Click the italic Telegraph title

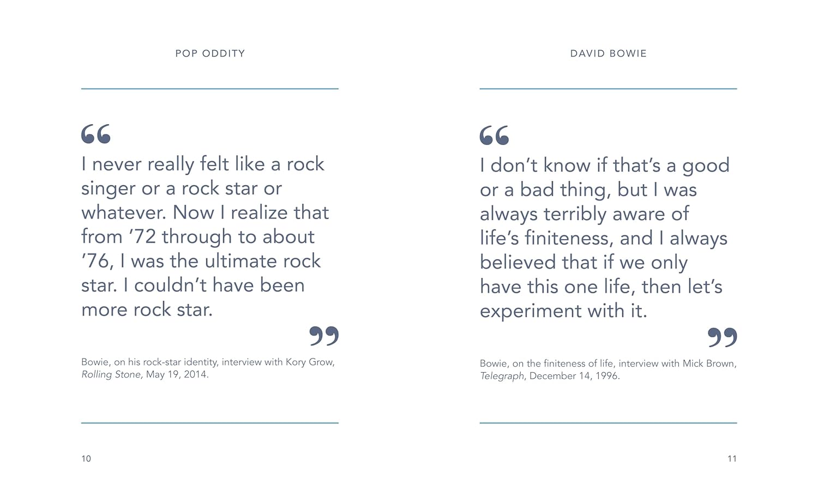tap(502, 376)
